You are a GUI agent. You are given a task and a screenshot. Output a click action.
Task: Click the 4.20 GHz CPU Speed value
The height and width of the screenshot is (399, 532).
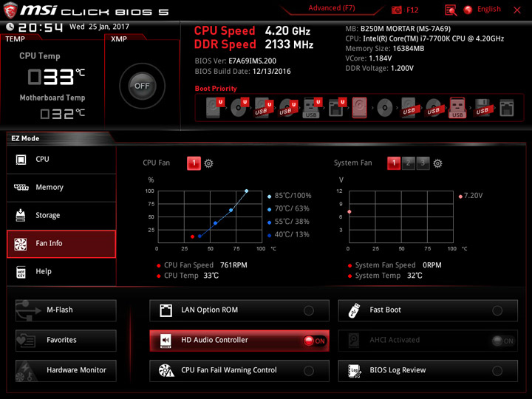pos(287,31)
